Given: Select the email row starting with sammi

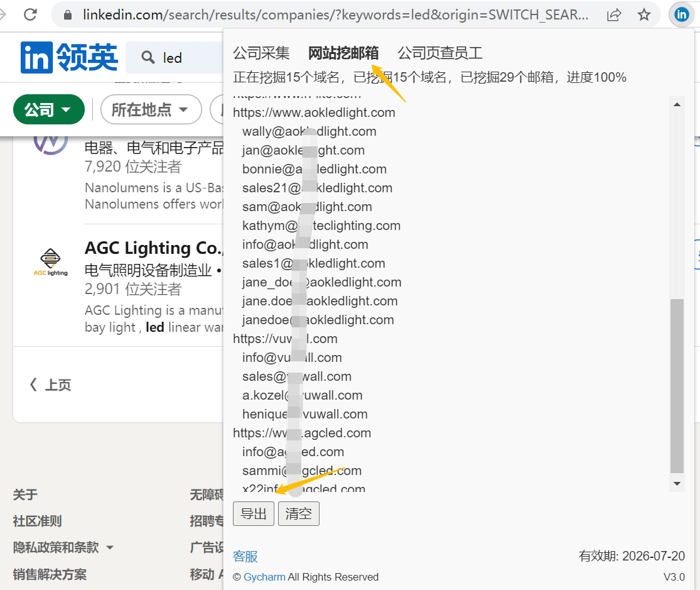Looking at the screenshot, I should 302,471.
